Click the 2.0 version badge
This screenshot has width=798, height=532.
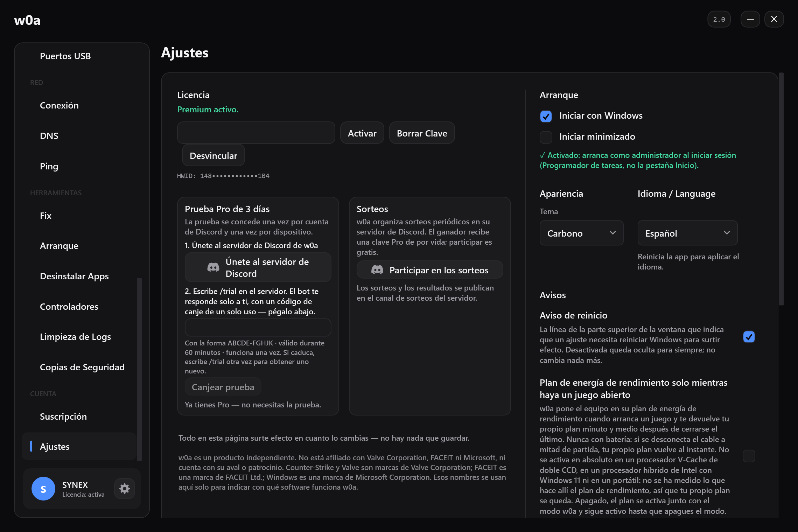click(x=719, y=19)
